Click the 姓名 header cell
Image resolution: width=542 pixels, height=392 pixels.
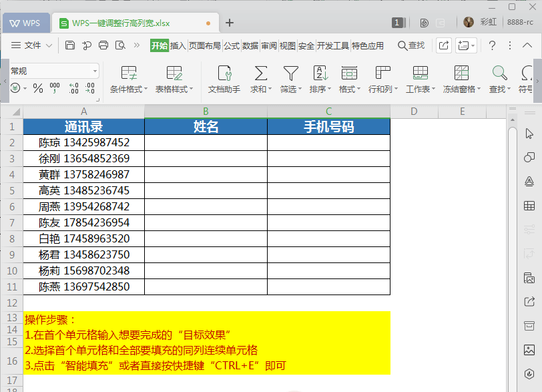(x=206, y=126)
